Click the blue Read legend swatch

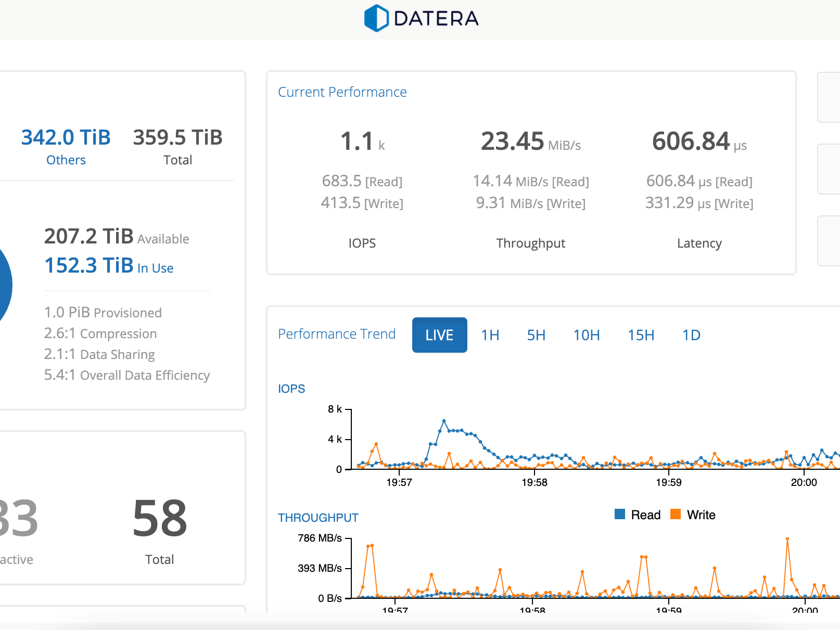click(619, 514)
